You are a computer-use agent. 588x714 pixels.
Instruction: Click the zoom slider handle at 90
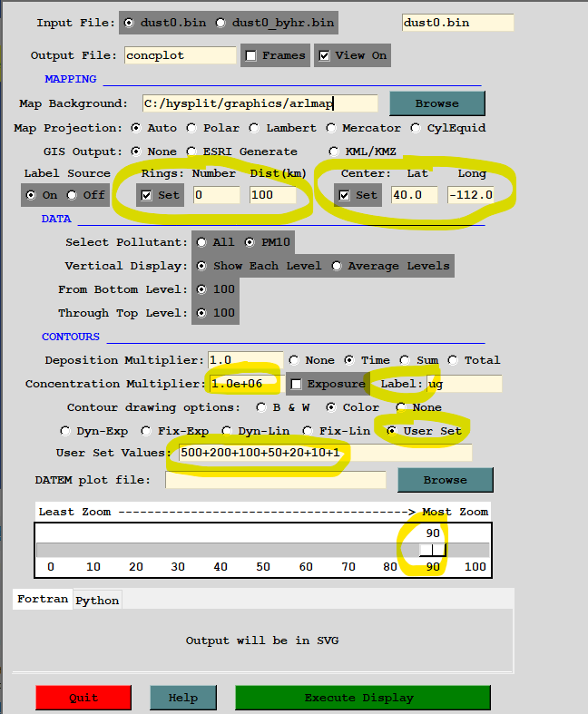[433, 550]
